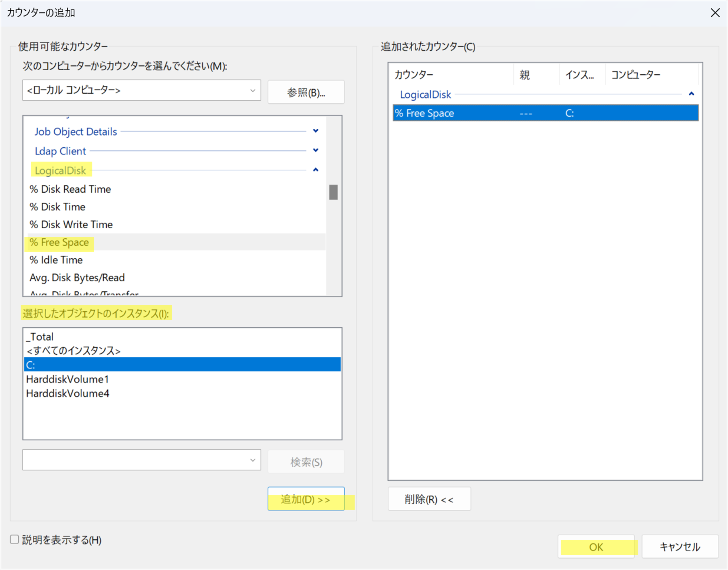The height and width of the screenshot is (570, 728).
Task: Collapse LogicalDisk chevron in available counters
Action: (315, 170)
